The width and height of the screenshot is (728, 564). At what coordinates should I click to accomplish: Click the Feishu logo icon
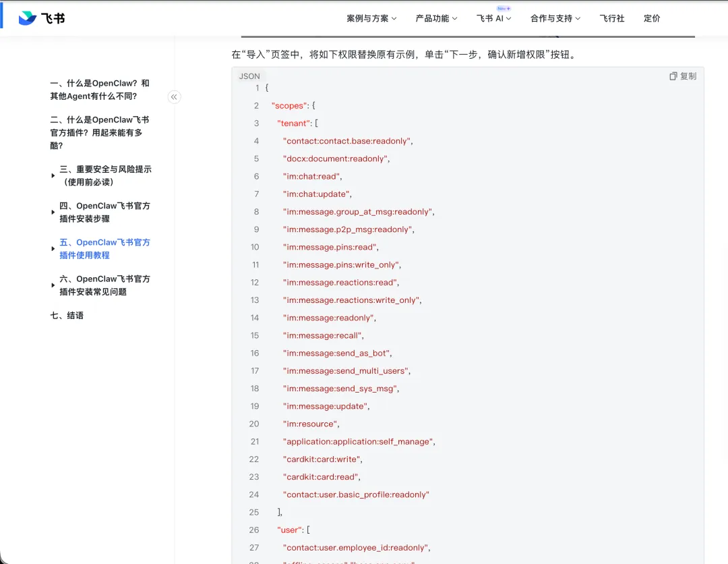click(28, 18)
